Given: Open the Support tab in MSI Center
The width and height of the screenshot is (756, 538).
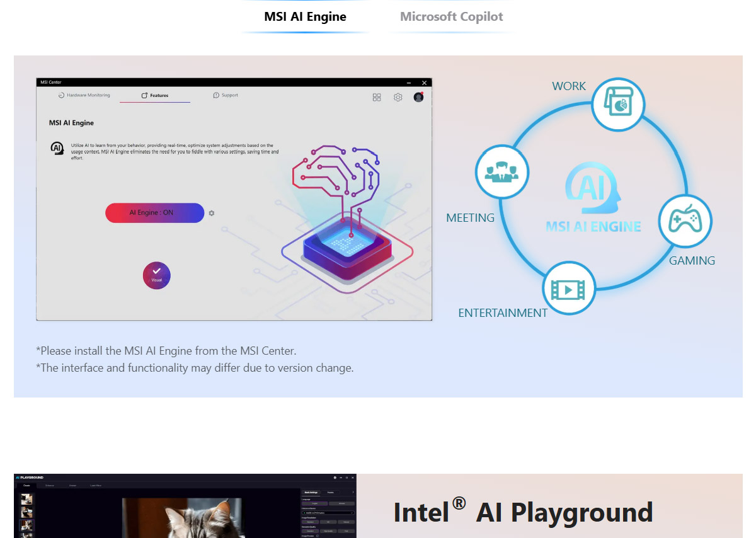Looking at the screenshot, I should pos(226,95).
